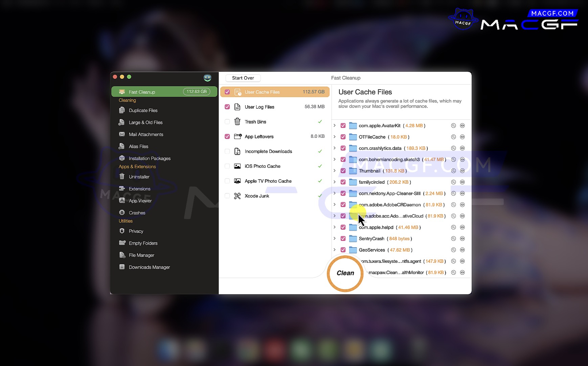Select the Mail Attachments envelope icon

coord(122,134)
